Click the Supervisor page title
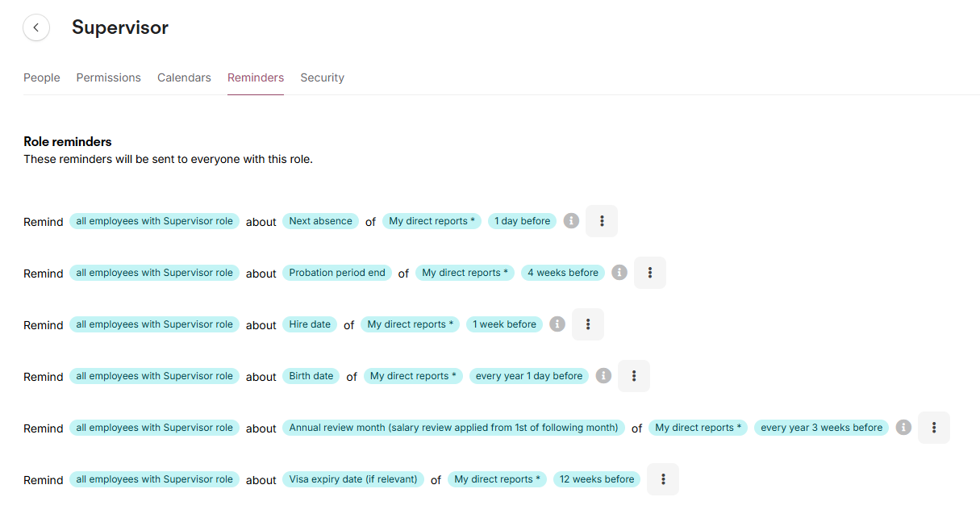The height and width of the screenshot is (514, 980). [x=120, y=27]
